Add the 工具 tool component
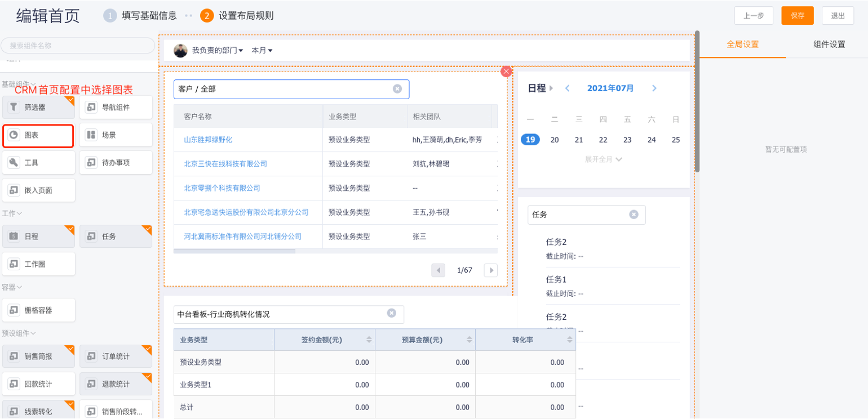 point(38,163)
